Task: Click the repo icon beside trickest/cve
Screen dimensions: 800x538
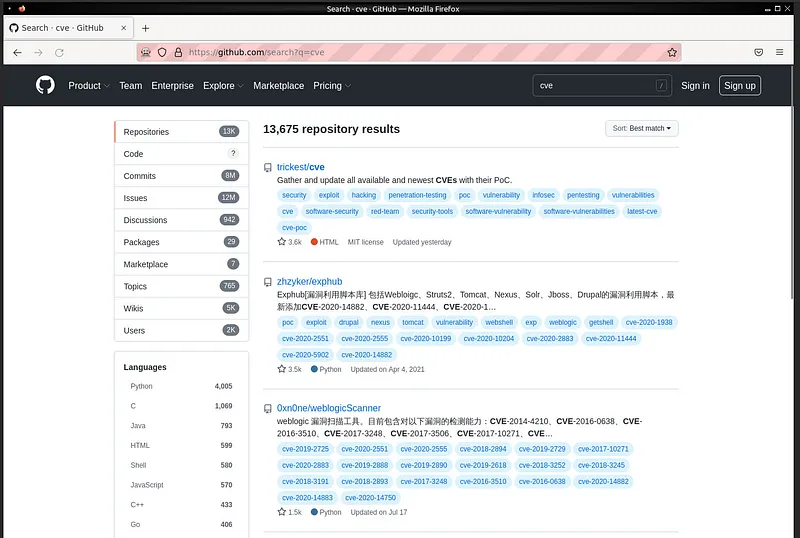Action: (x=267, y=167)
